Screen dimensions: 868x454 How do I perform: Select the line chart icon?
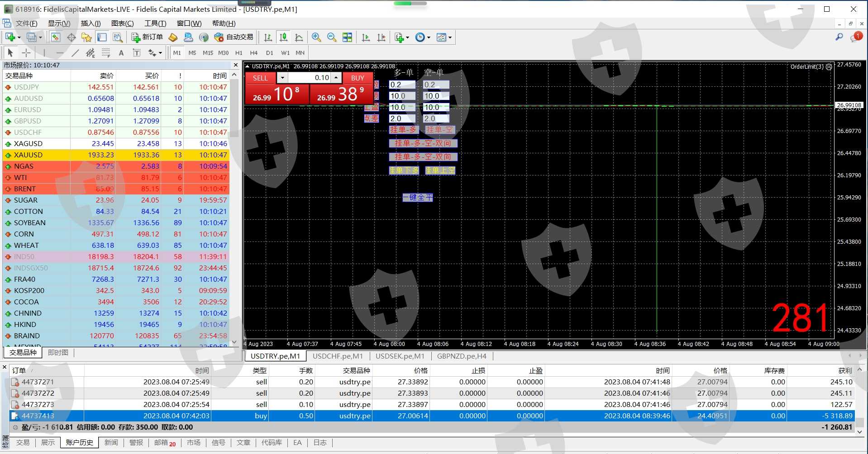[299, 38]
